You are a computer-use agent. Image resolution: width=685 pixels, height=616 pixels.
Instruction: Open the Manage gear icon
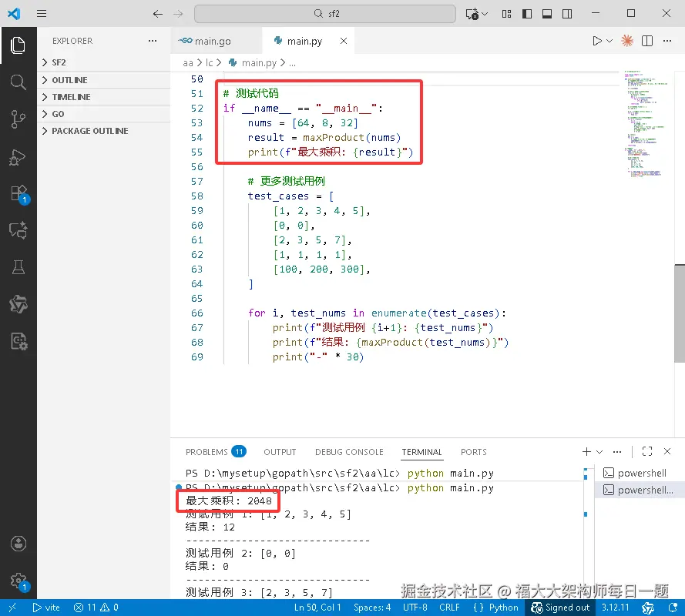point(18,581)
